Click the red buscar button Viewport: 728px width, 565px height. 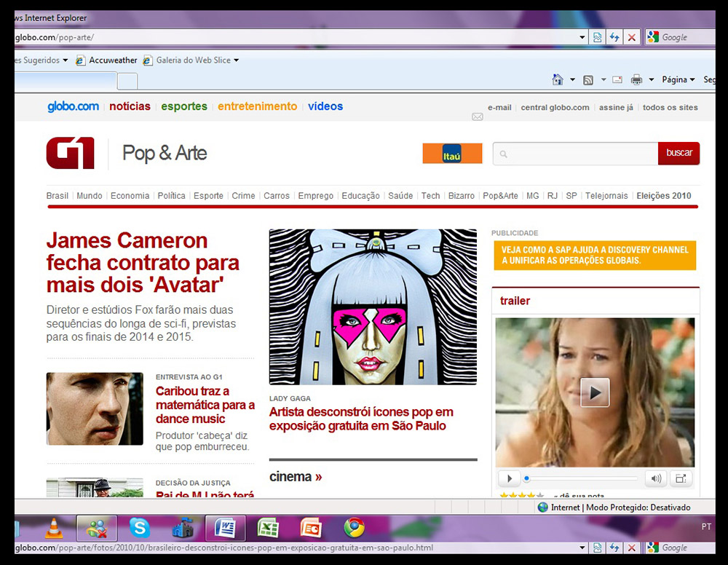[x=678, y=153]
